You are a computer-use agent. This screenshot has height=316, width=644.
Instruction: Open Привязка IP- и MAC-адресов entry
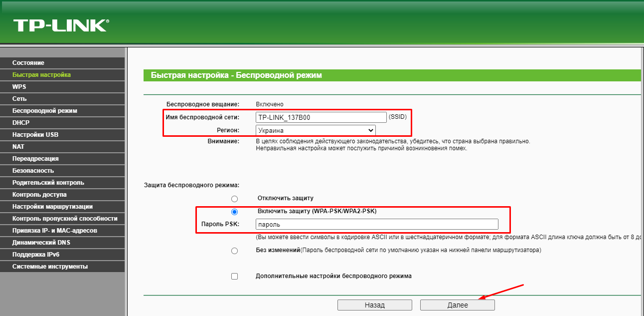pos(62,231)
